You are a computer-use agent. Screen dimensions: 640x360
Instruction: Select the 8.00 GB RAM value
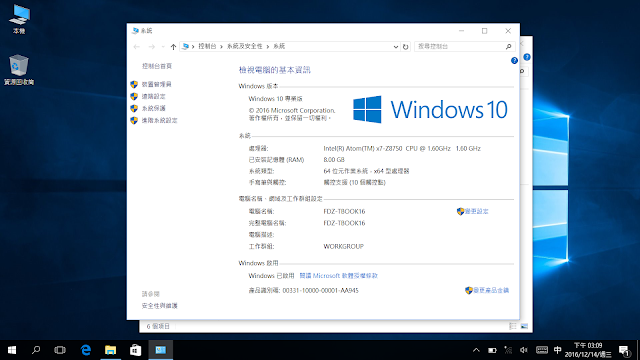334,160
